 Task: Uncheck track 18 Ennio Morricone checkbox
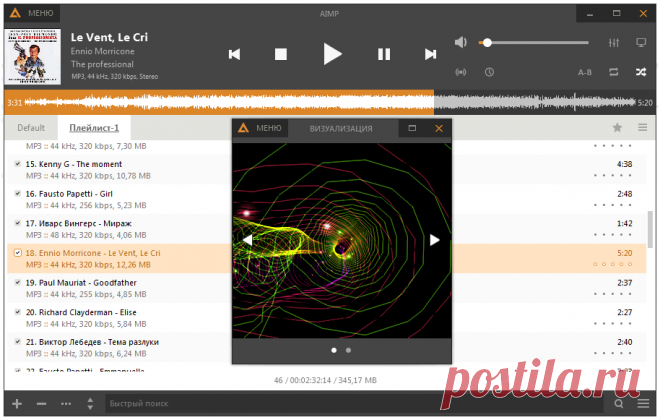click(18, 253)
